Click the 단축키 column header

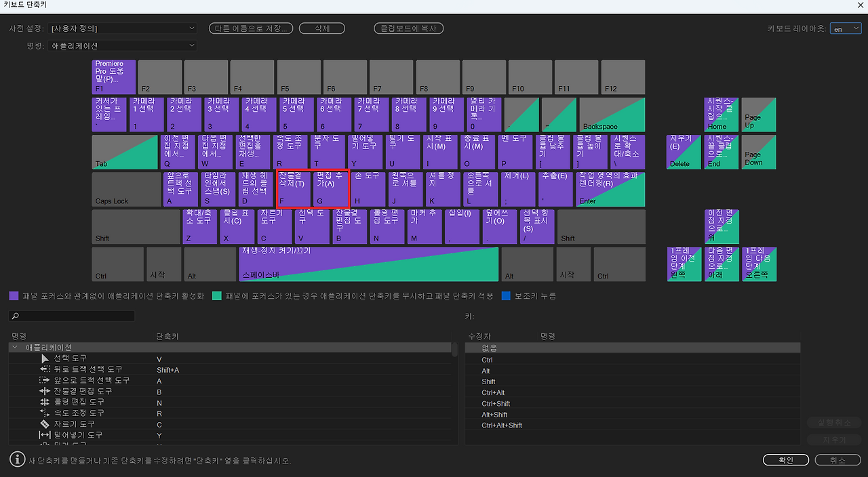point(167,336)
